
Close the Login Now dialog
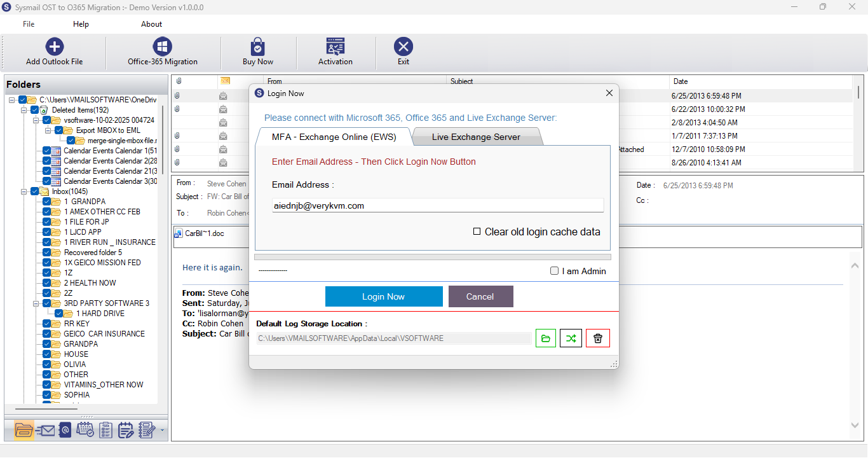click(x=609, y=93)
